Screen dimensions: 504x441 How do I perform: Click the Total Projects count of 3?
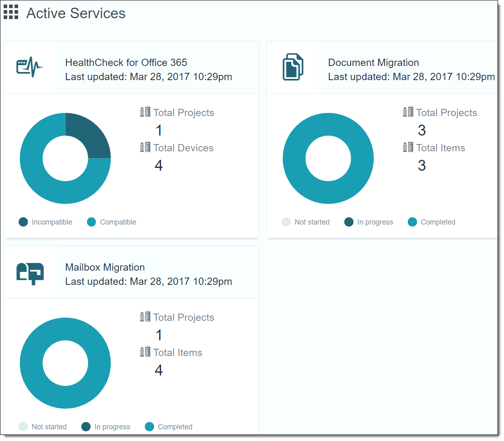click(x=421, y=130)
